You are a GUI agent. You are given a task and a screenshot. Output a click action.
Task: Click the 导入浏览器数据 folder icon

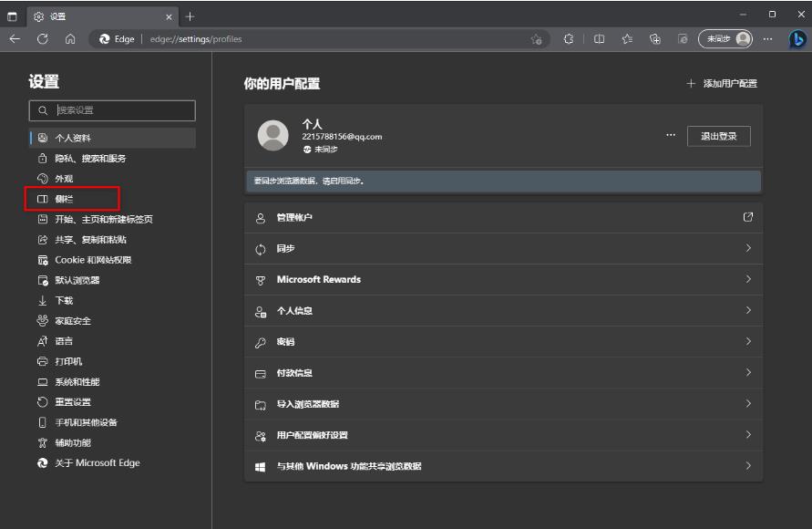(x=261, y=405)
